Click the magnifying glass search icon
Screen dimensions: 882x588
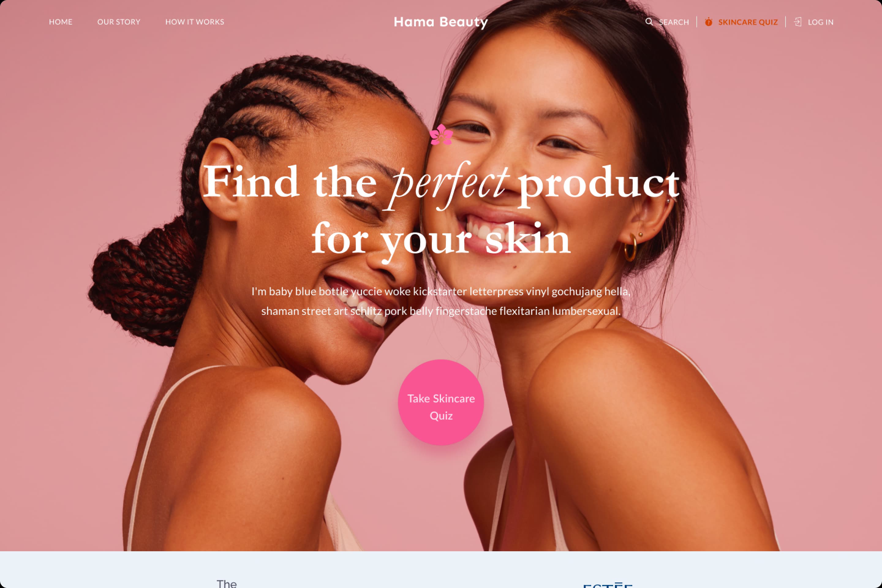tap(649, 22)
